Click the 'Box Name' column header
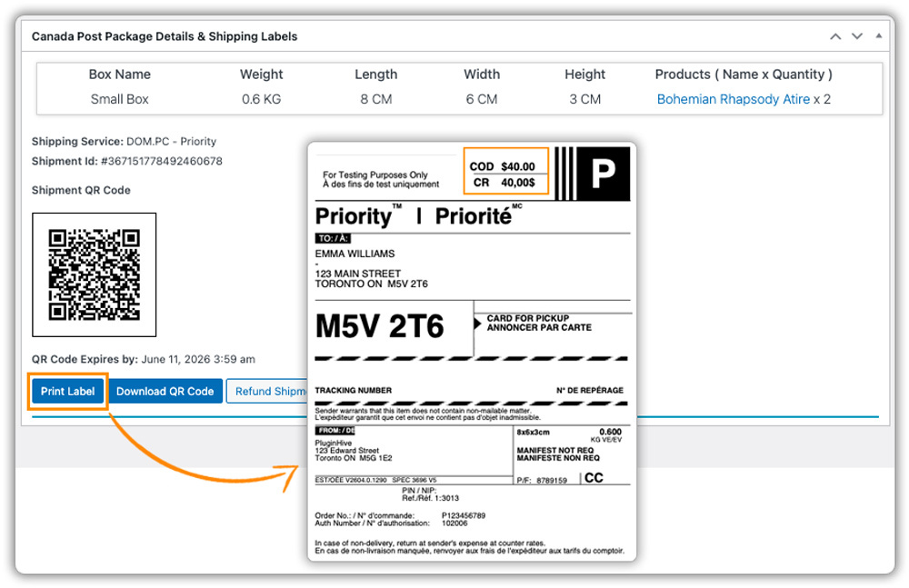 coord(119,75)
